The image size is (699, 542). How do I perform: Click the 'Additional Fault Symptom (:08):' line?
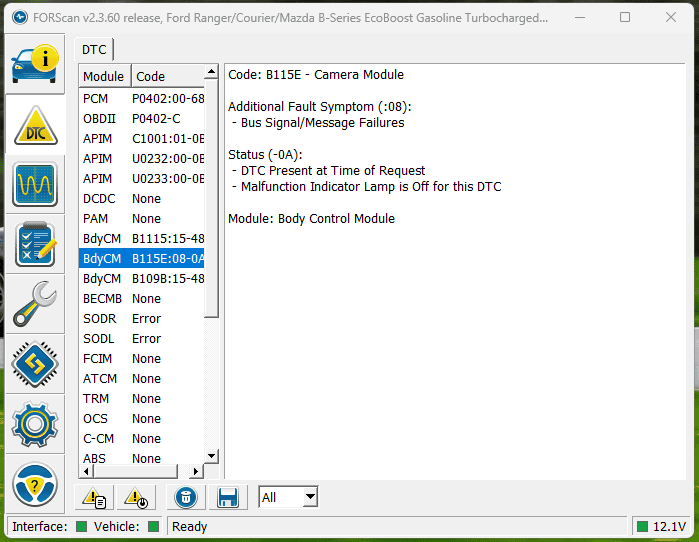(x=320, y=107)
